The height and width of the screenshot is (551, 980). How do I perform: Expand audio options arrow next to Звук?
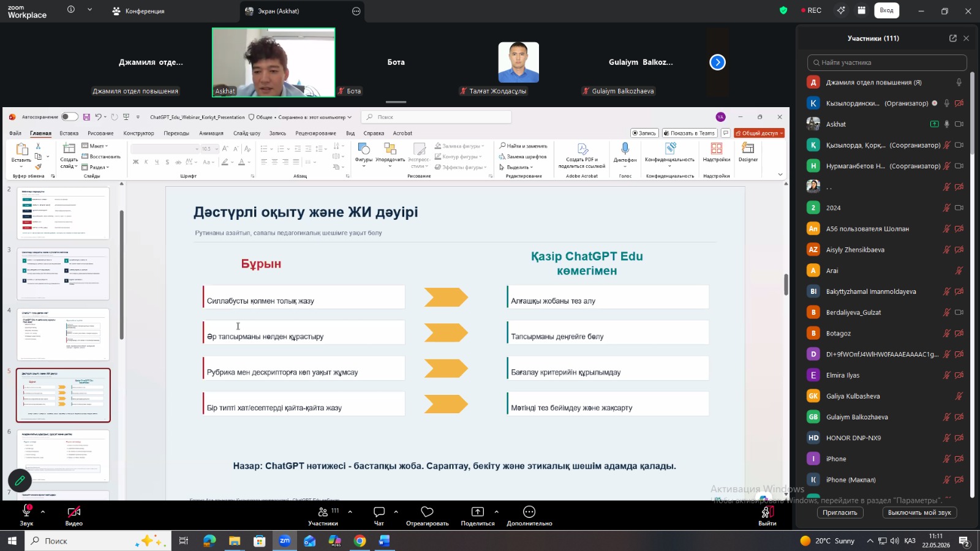click(43, 511)
